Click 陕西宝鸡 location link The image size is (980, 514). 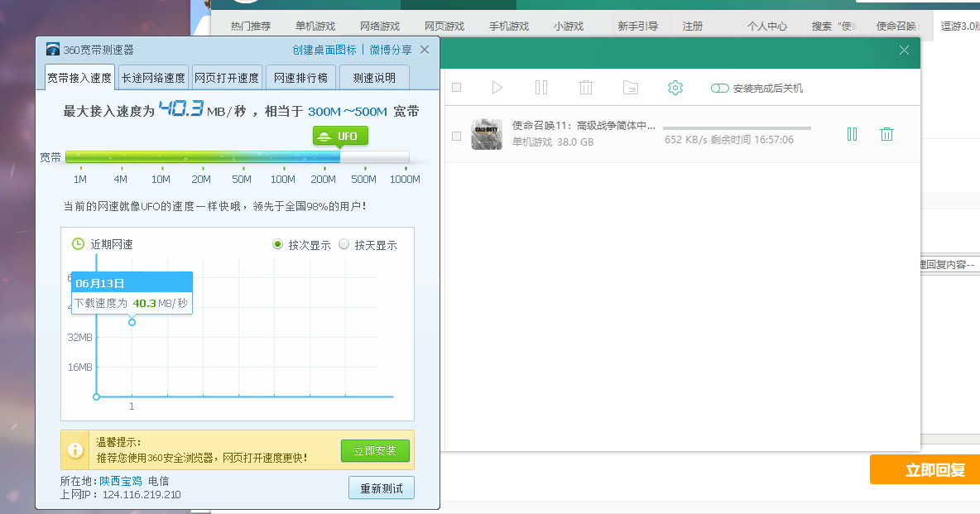coord(121,481)
